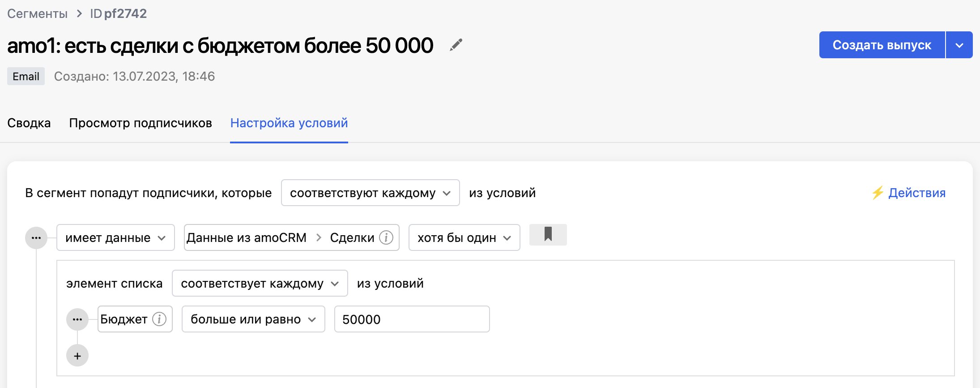Switch to the Сводка tab
This screenshot has width=980, height=388.
click(x=29, y=123)
